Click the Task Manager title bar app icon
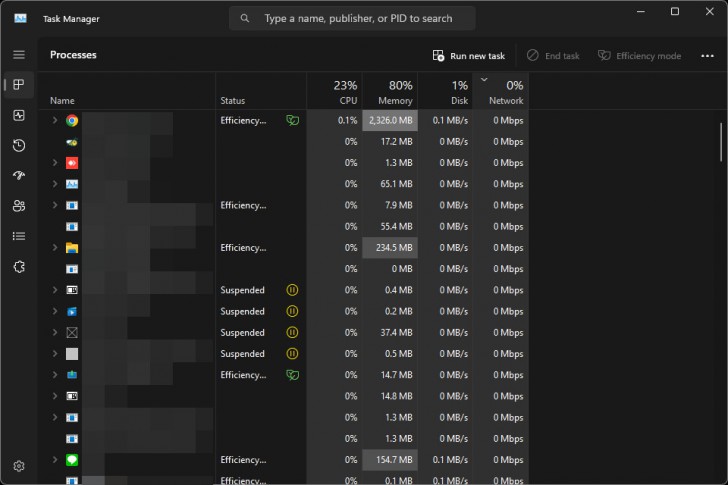 [x=20, y=19]
